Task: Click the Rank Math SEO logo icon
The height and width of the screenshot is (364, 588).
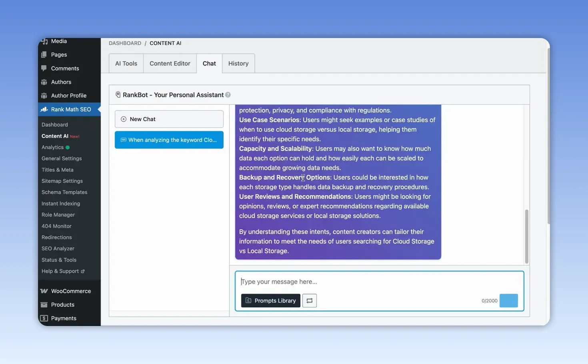Action: (44, 109)
